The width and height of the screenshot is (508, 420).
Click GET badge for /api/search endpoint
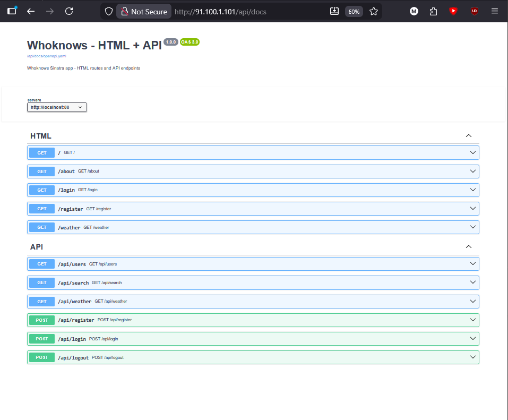tap(42, 282)
